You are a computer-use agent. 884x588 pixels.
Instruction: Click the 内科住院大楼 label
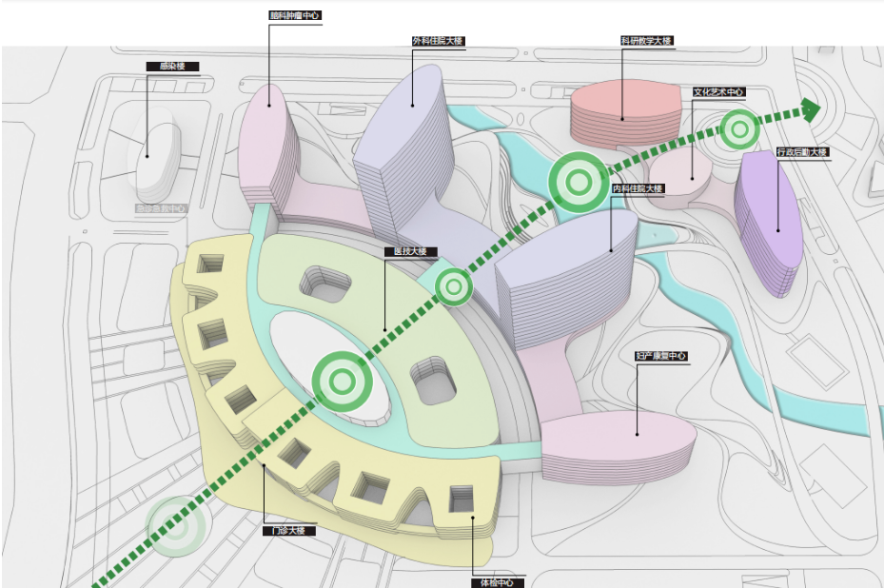click(638, 189)
